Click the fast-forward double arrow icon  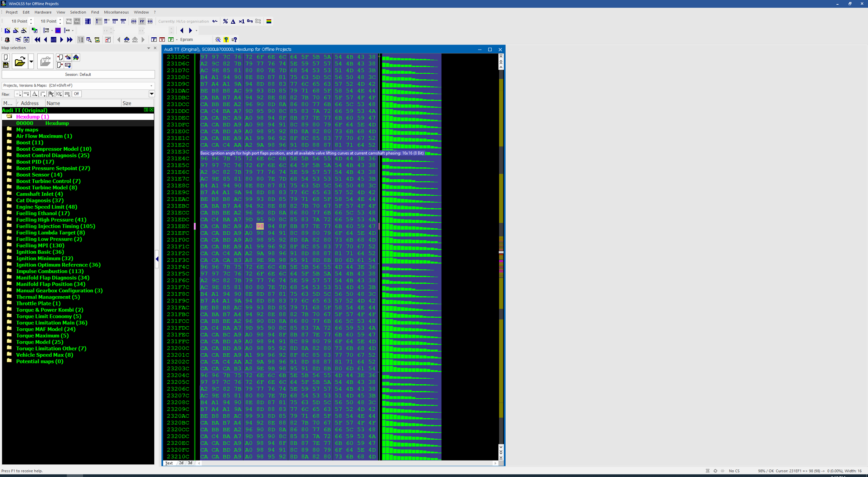(70, 40)
